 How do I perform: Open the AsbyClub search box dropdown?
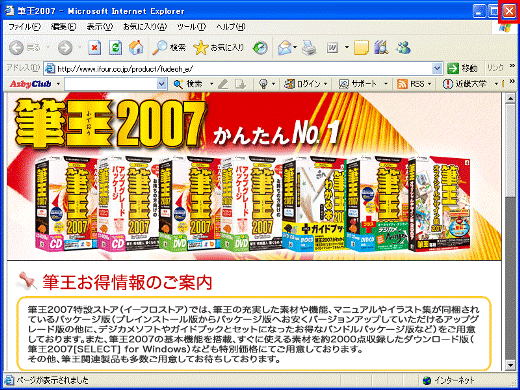point(162,84)
